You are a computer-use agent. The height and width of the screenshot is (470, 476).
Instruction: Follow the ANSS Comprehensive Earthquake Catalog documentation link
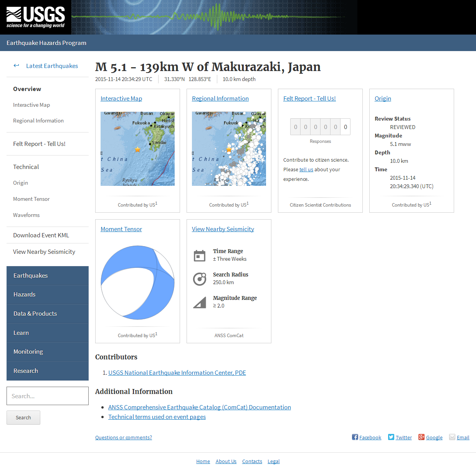[200, 407]
